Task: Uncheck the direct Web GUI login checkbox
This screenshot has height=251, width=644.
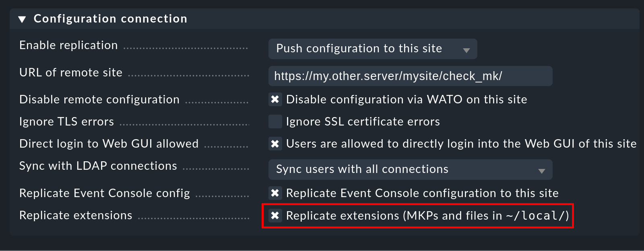Action: tap(275, 144)
